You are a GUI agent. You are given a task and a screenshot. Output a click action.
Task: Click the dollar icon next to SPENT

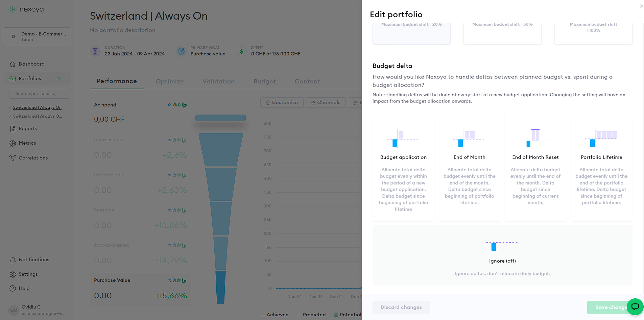pyautogui.click(x=241, y=51)
